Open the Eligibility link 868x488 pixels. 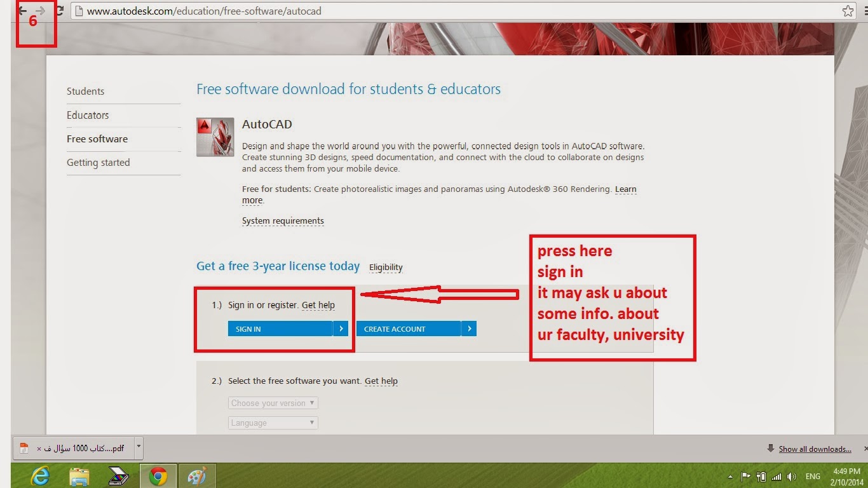point(386,268)
